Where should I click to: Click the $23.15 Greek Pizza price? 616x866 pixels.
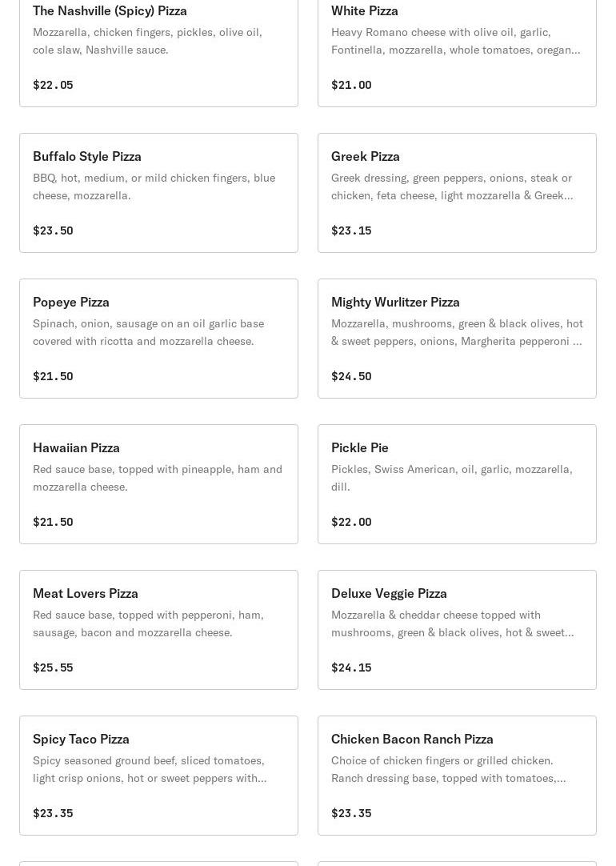(x=351, y=231)
